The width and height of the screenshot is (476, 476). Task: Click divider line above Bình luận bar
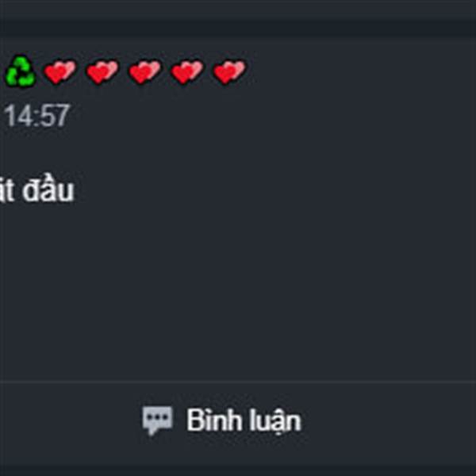pyautogui.click(x=238, y=382)
